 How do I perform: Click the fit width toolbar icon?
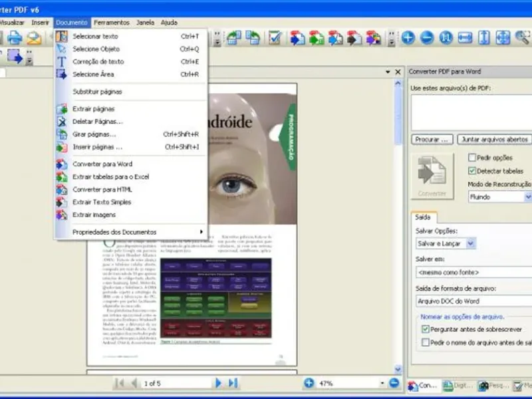(x=465, y=37)
